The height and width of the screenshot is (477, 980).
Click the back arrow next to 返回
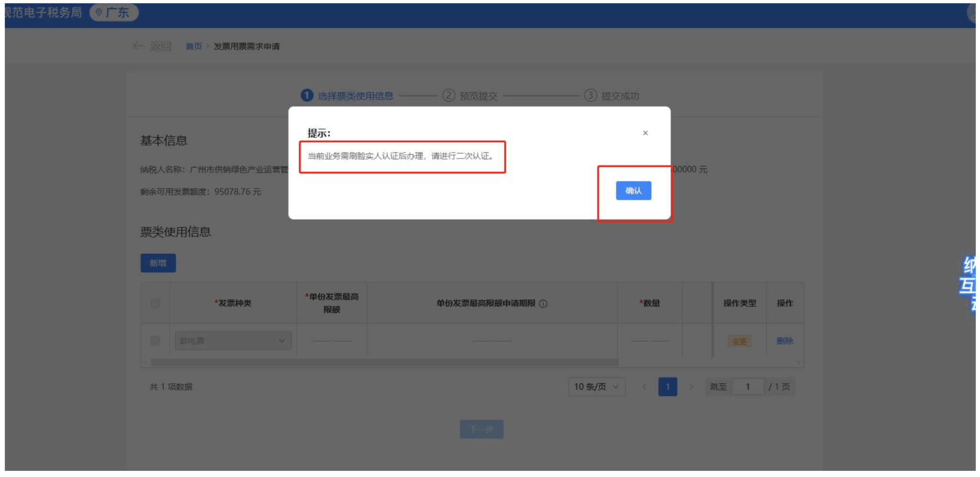click(x=138, y=46)
